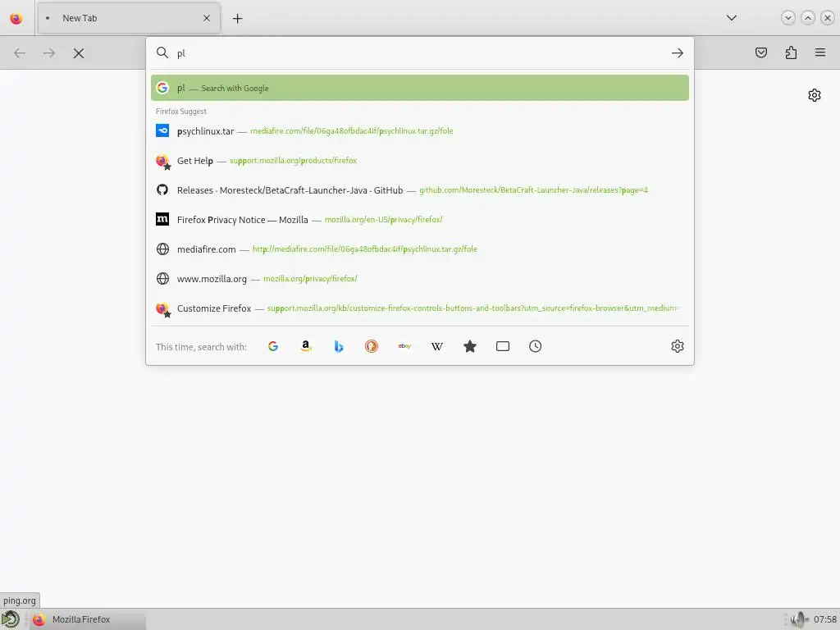
Task: Search this time with DuckDuckGo icon
Action: click(372, 347)
